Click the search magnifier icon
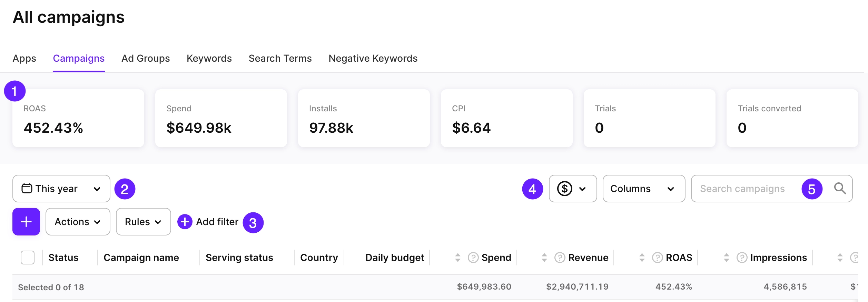The width and height of the screenshot is (868, 302). click(840, 189)
